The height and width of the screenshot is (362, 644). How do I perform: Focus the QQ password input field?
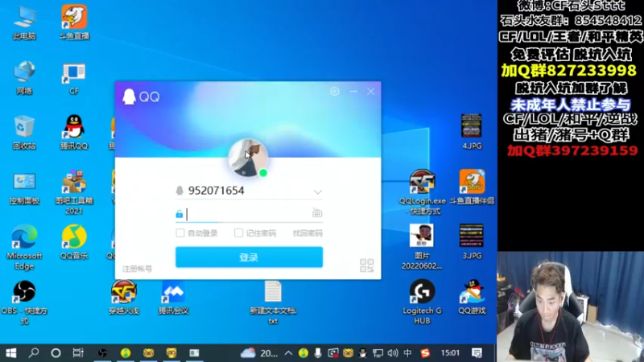pos(249,214)
